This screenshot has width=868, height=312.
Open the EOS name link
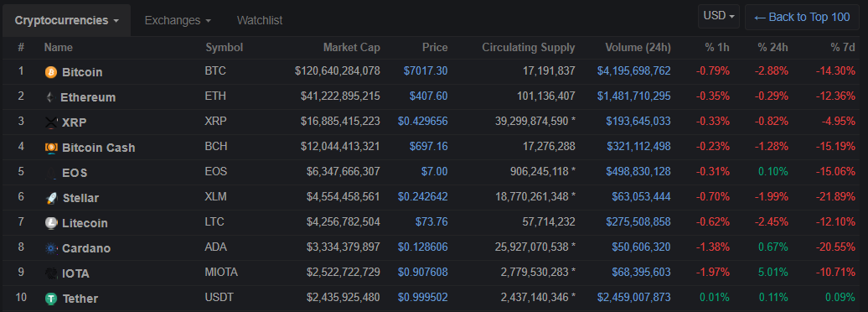point(75,173)
